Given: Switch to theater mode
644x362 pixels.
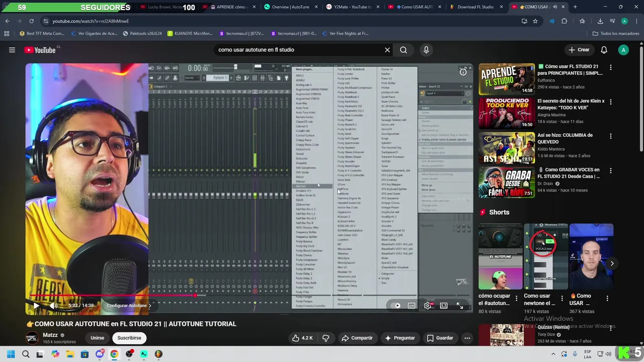Looking at the screenshot, I should pyautogui.click(x=444, y=306).
